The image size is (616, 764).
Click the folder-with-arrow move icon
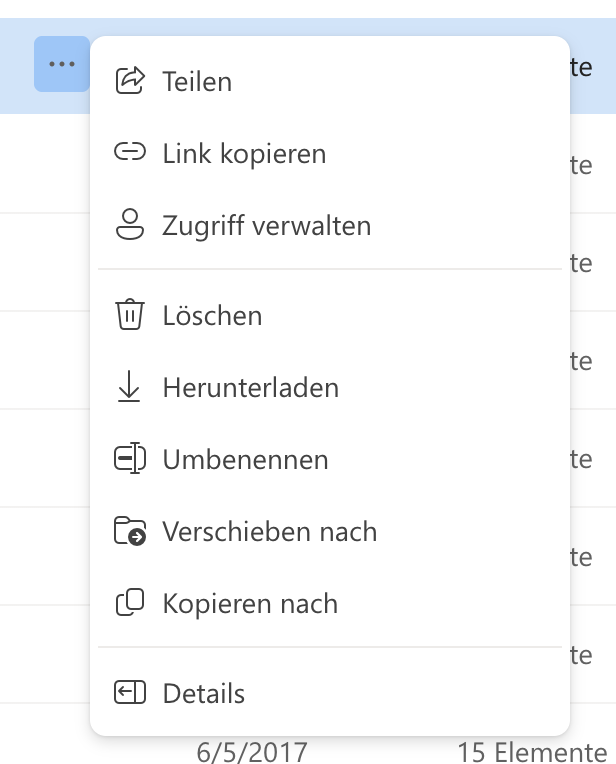(130, 532)
